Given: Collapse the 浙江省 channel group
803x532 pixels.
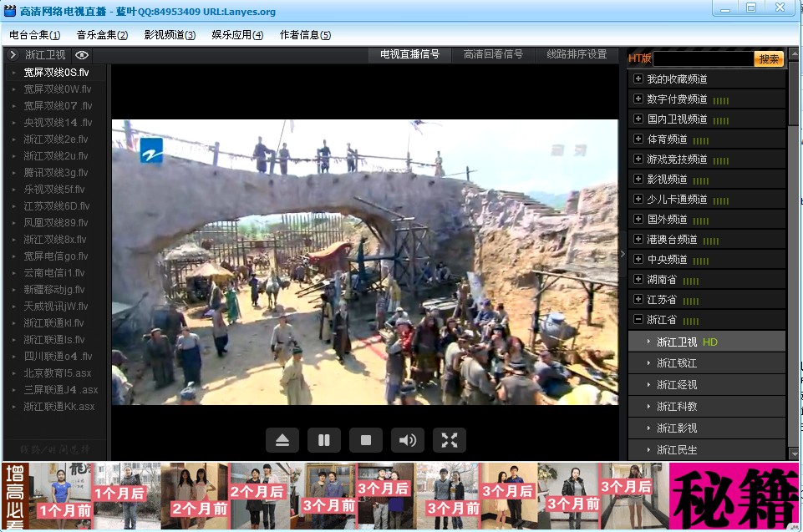Looking at the screenshot, I should (638, 320).
